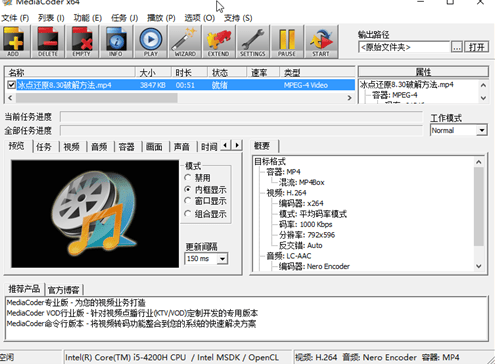Switch to the 时间 tab
495x364 pixels.
[x=209, y=147]
